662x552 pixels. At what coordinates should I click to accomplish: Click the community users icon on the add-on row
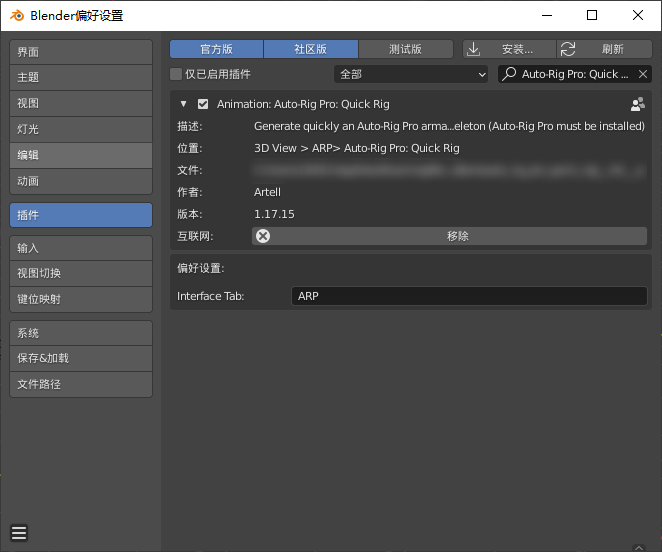click(638, 104)
